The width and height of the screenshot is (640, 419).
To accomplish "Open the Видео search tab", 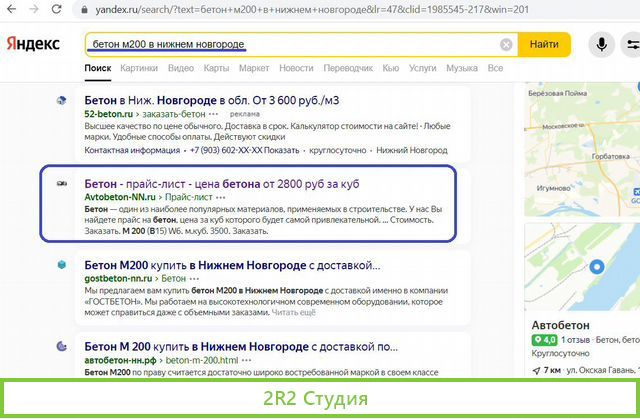I will [x=181, y=68].
